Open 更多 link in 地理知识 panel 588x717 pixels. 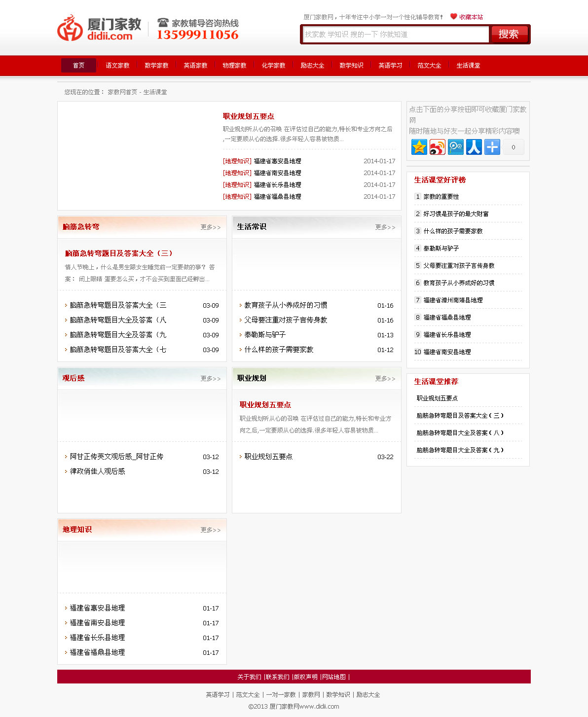tap(210, 530)
